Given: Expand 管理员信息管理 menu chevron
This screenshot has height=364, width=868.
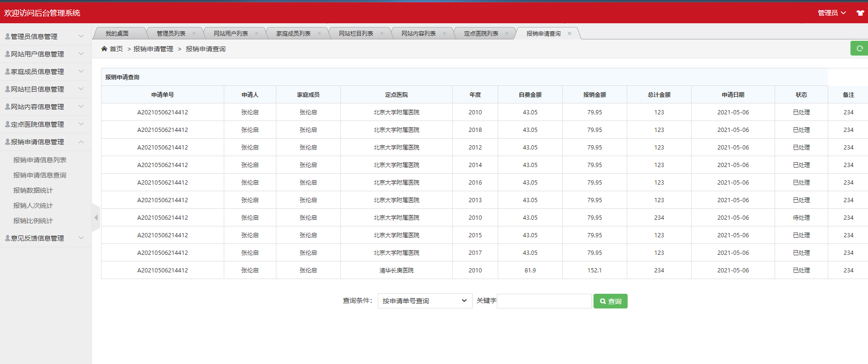Looking at the screenshot, I should point(81,36).
